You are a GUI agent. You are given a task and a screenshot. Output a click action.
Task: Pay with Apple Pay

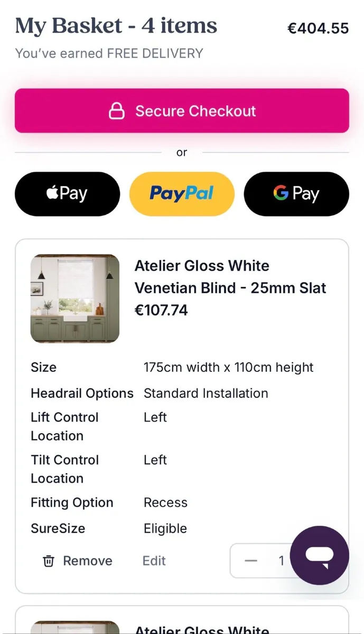[67, 194]
